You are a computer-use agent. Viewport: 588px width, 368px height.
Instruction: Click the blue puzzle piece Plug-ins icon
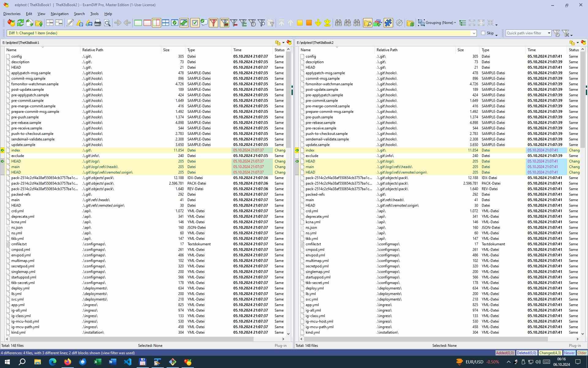(x=388, y=23)
